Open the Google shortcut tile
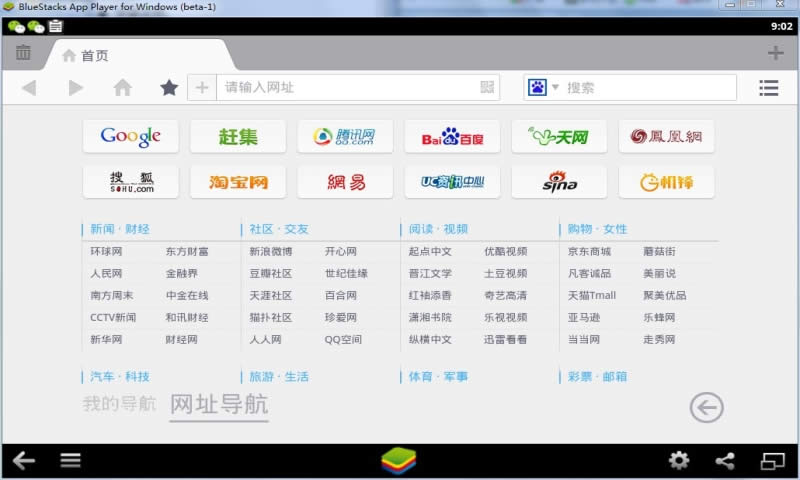 pyautogui.click(x=131, y=136)
